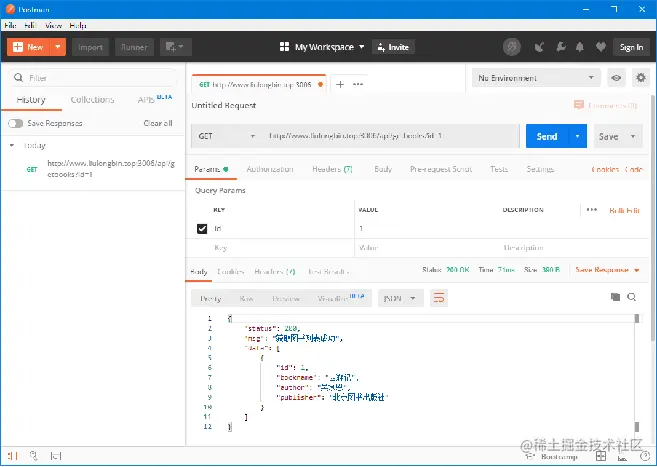
Task: Collapse the Today history group
Action: tap(12, 145)
